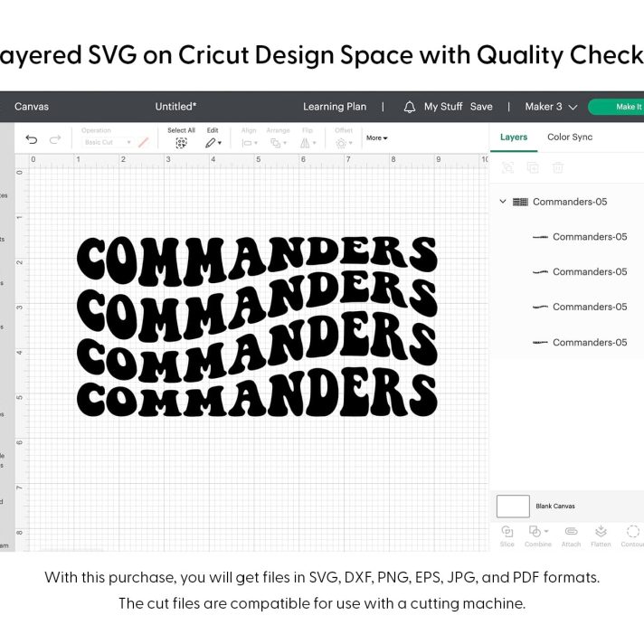This screenshot has height=644, width=644.
Task: Expand the More toolbar menu
Action: 376,138
